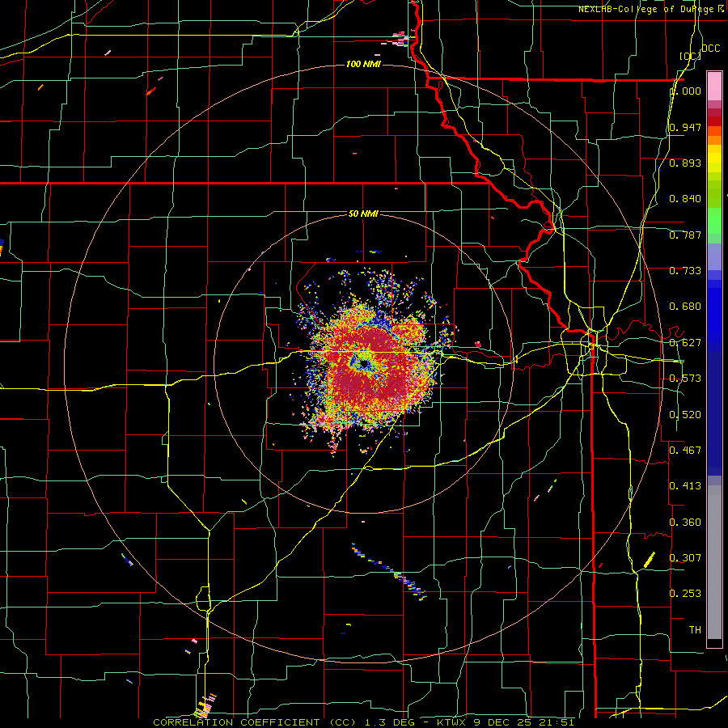Click the 0.413 scale value
Screen dimensions: 728x728
coord(685,486)
